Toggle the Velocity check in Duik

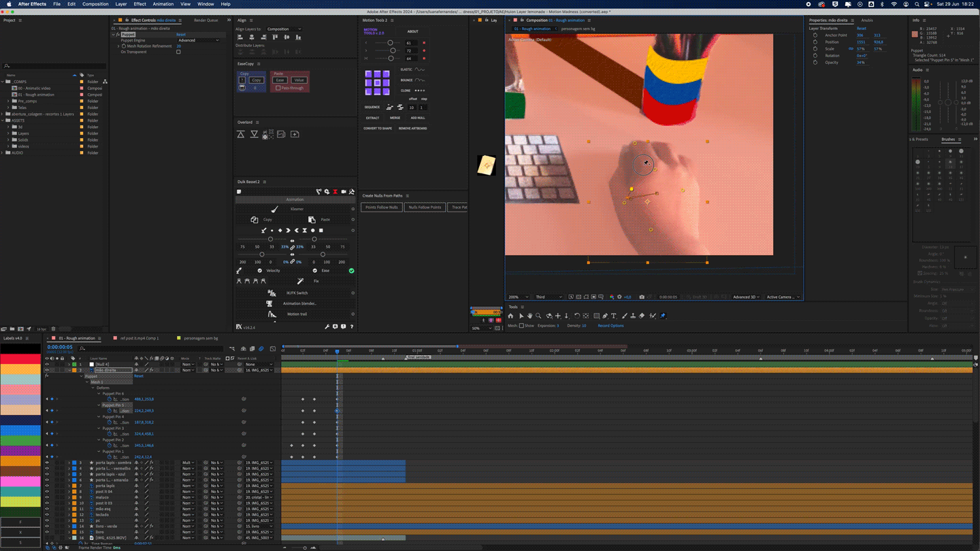point(259,271)
